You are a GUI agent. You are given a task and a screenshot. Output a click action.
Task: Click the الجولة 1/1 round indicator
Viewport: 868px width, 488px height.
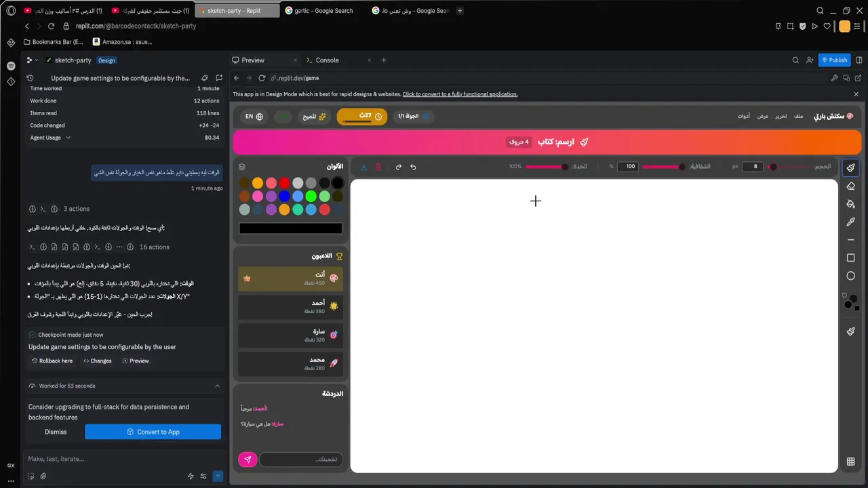pos(414,117)
